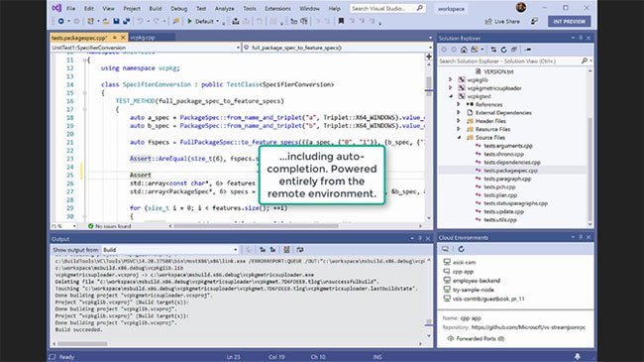This screenshot has height=362, width=644.
Task: Expand the Header Files folder
Action: 459,121
